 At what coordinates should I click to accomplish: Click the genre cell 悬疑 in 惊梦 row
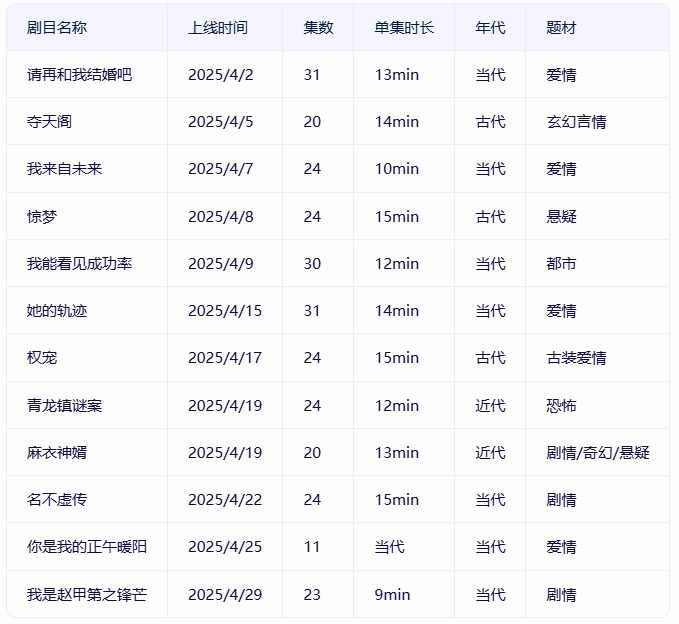pos(561,216)
